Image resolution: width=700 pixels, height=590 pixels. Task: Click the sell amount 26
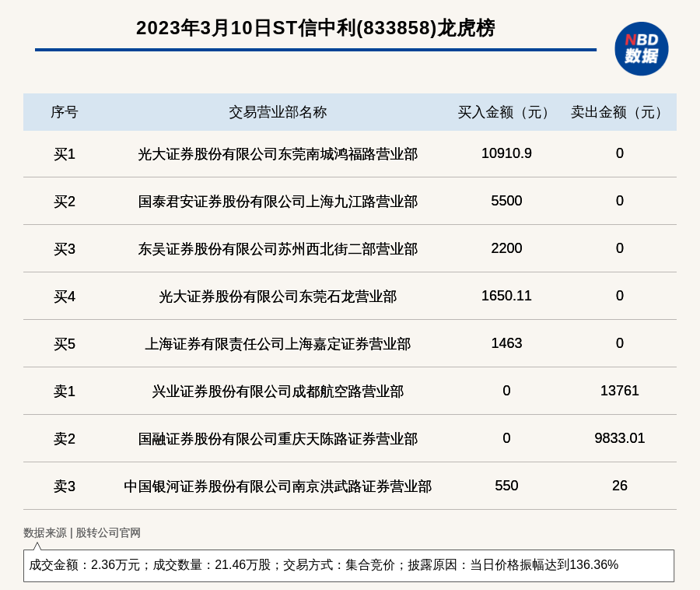[x=620, y=485]
